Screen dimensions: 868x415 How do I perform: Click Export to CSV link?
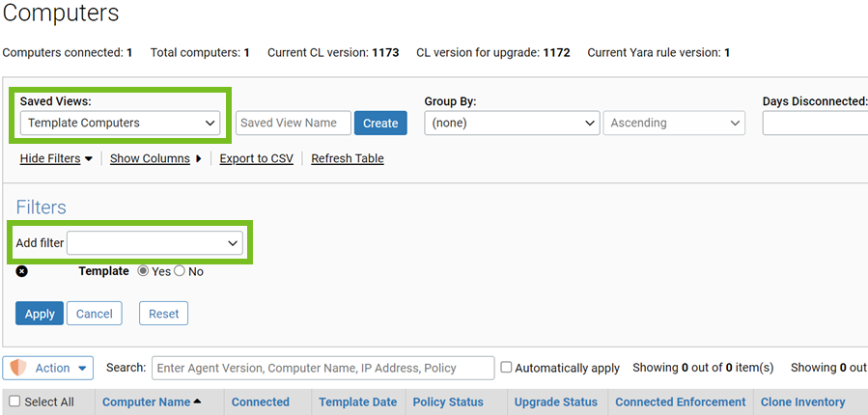click(256, 158)
